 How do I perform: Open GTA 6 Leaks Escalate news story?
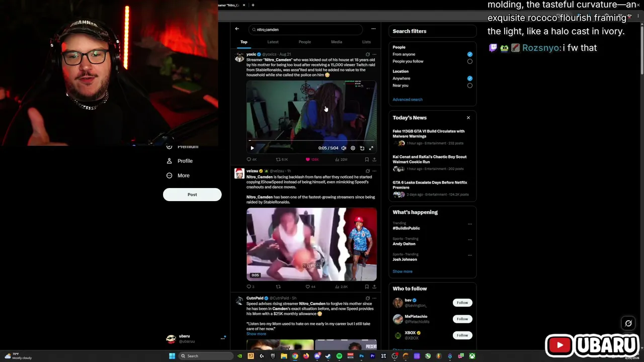pyautogui.click(x=432, y=189)
